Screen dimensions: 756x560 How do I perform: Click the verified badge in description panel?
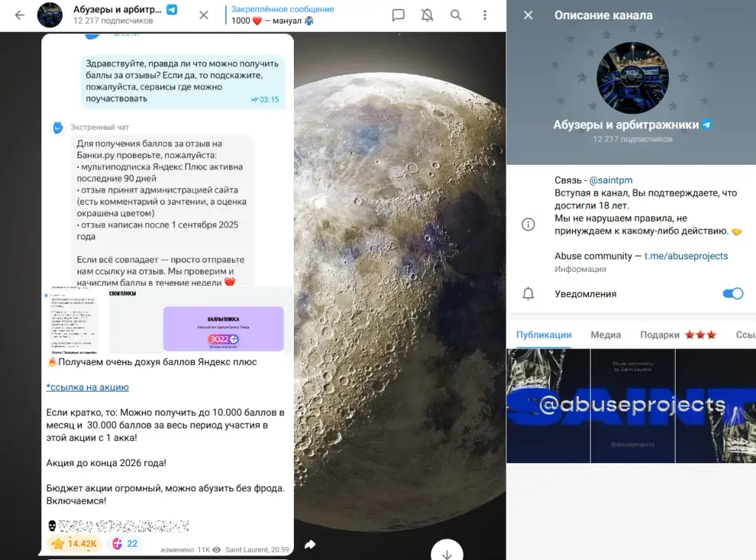707,125
